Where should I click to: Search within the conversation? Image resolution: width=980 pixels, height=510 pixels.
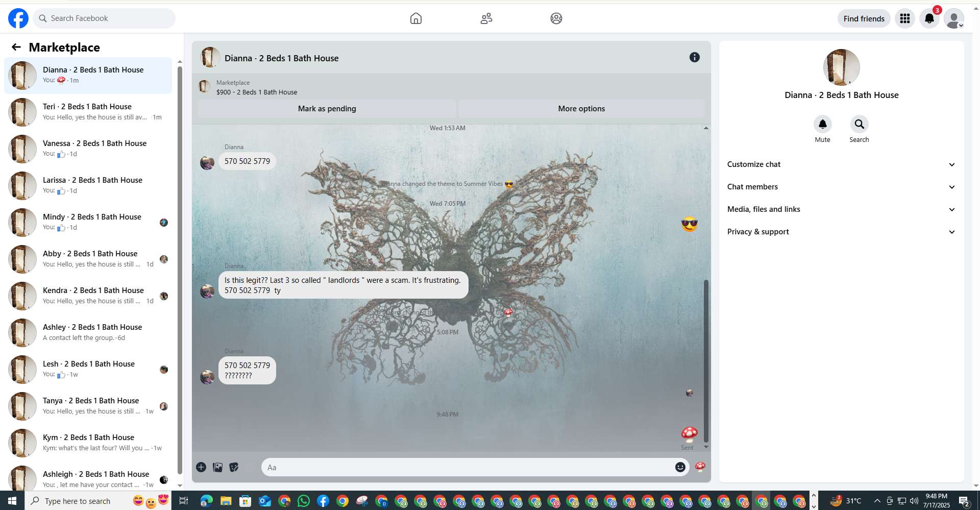coord(860,124)
